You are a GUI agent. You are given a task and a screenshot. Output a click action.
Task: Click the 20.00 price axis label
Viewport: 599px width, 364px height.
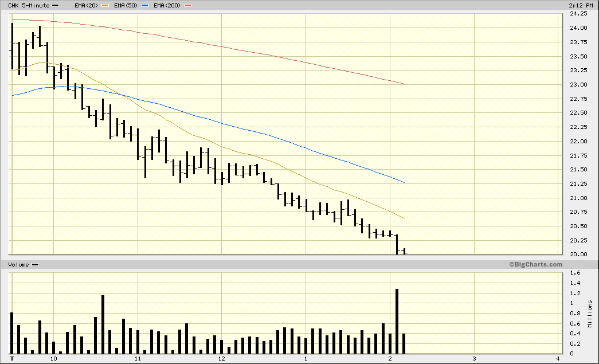pos(578,255)
